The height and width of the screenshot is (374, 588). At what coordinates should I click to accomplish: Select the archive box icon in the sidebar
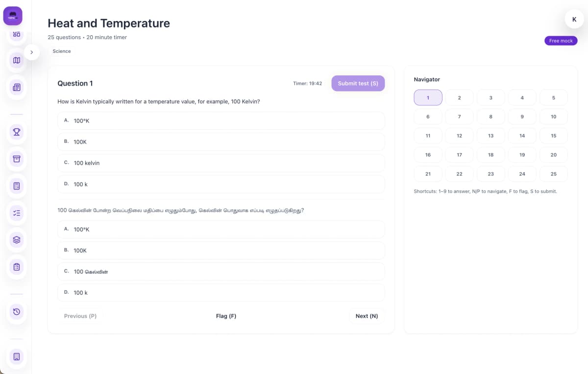pyautogui.click(x=16, y=159)
